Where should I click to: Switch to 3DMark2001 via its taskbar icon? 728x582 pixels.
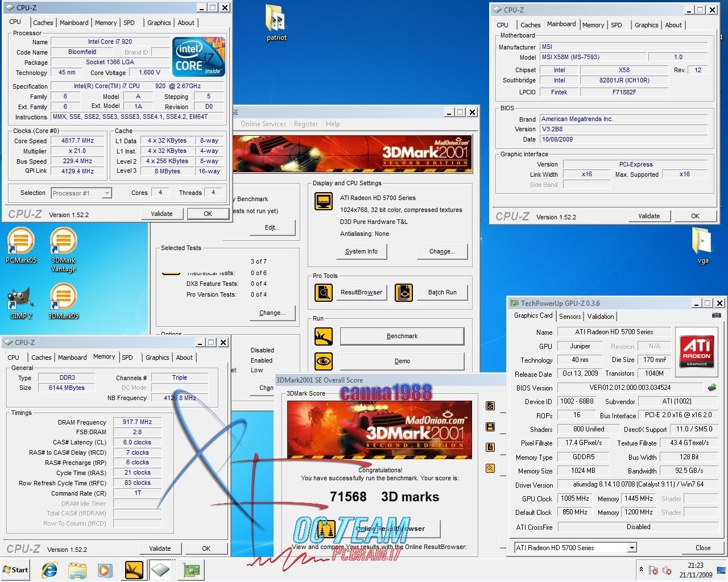click(x=133, y=569)
